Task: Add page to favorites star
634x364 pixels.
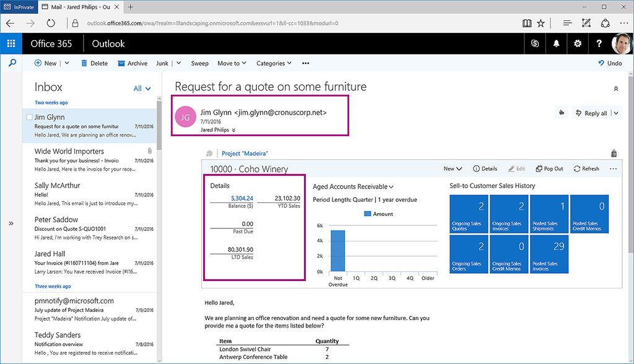Action: click(541, 23)
